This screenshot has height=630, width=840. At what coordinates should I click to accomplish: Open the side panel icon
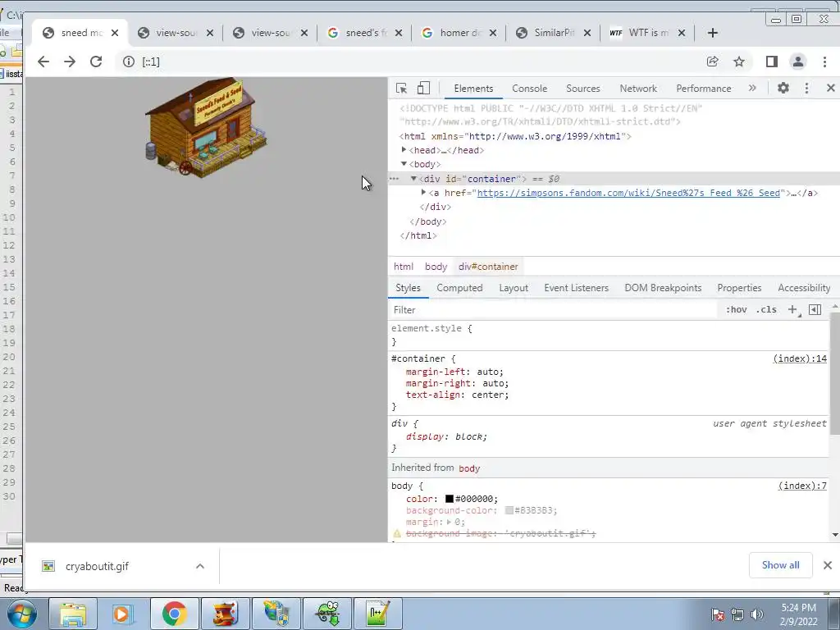pyautogui.click(x=771, y=62)
